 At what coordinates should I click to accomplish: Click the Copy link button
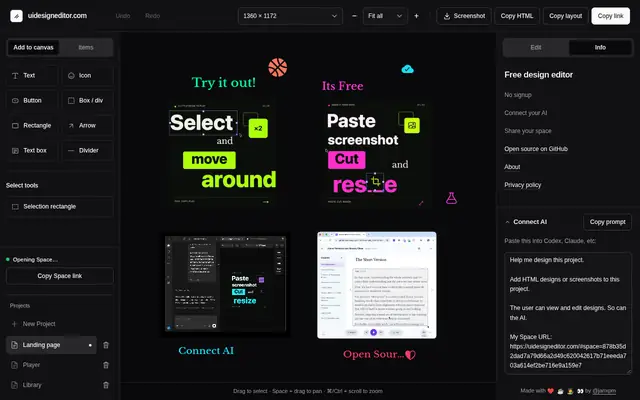coord(610,16)
